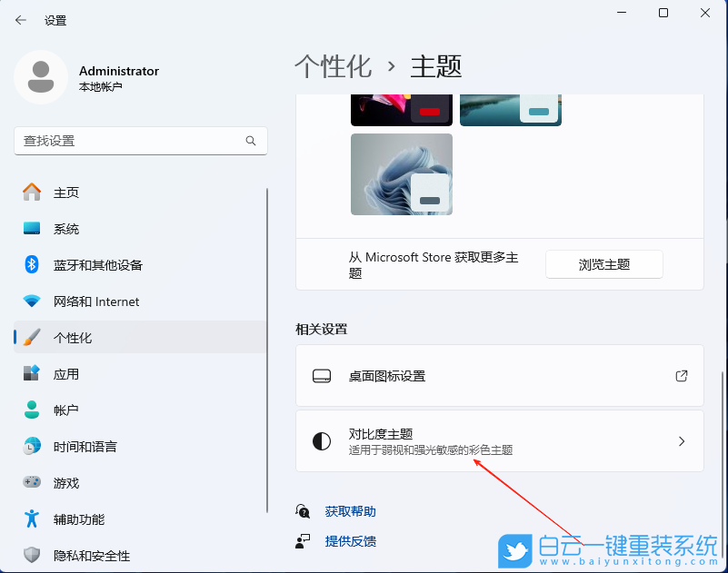Select the Xbox game controller icon in sidebar
The width and height of the screenshot is (728, 573).
click(x=31, y=482)
